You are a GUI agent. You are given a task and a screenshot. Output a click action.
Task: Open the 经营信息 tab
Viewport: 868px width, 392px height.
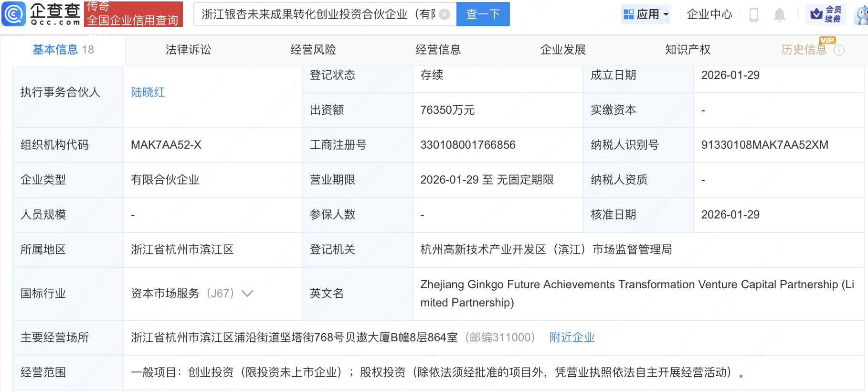(x=438, y=50)
